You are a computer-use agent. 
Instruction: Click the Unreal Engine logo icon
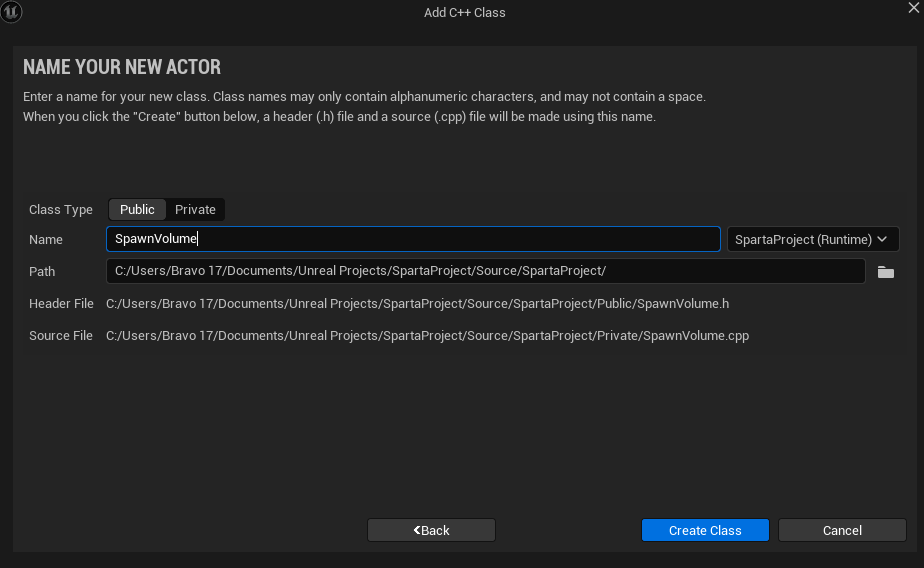[x=11, y=12]
